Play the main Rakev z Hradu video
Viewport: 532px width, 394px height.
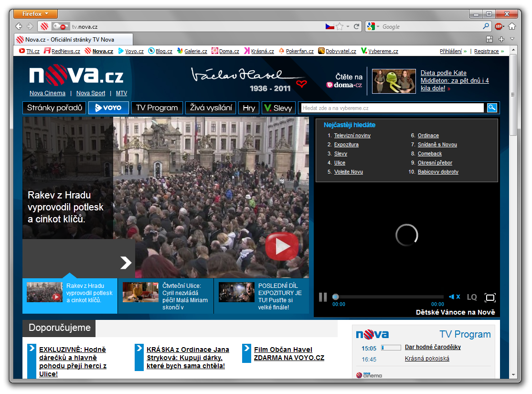[x=282, y=247]
